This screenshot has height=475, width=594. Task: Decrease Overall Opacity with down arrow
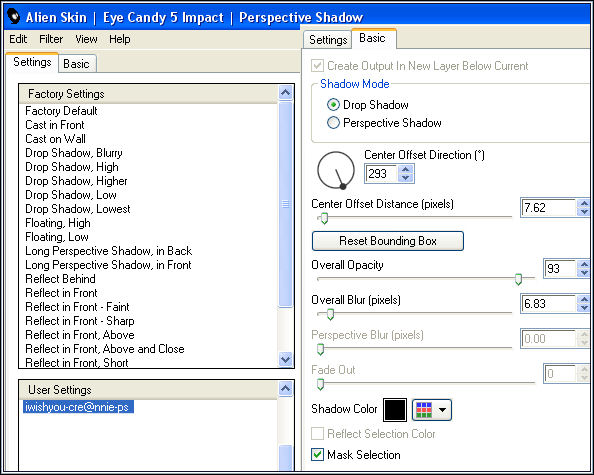[584, 273]
